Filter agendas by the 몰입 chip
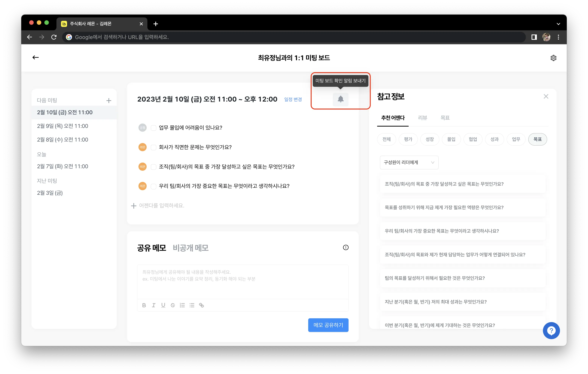The image size is (588, 374). click(x=451, y=139)
